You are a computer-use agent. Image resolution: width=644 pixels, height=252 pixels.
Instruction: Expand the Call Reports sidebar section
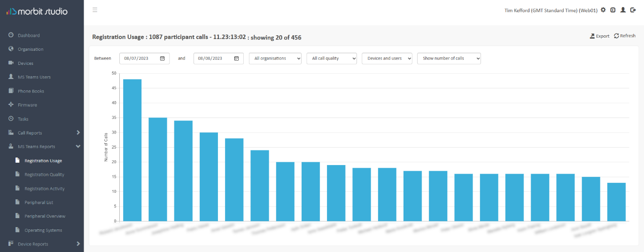click(x=42, y=133)
